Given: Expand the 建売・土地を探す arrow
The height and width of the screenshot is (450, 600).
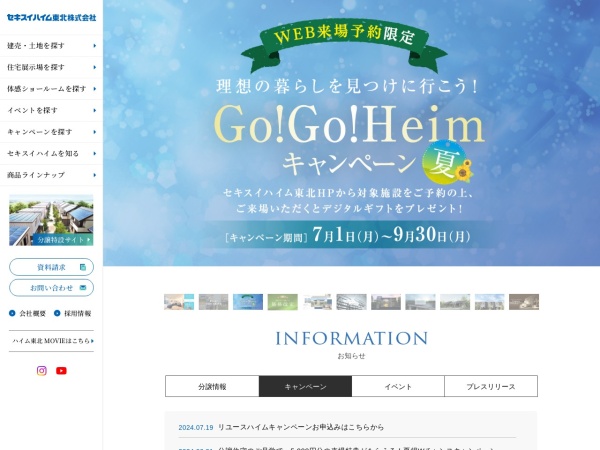Looking at the screenshot, I should (95, 46).
